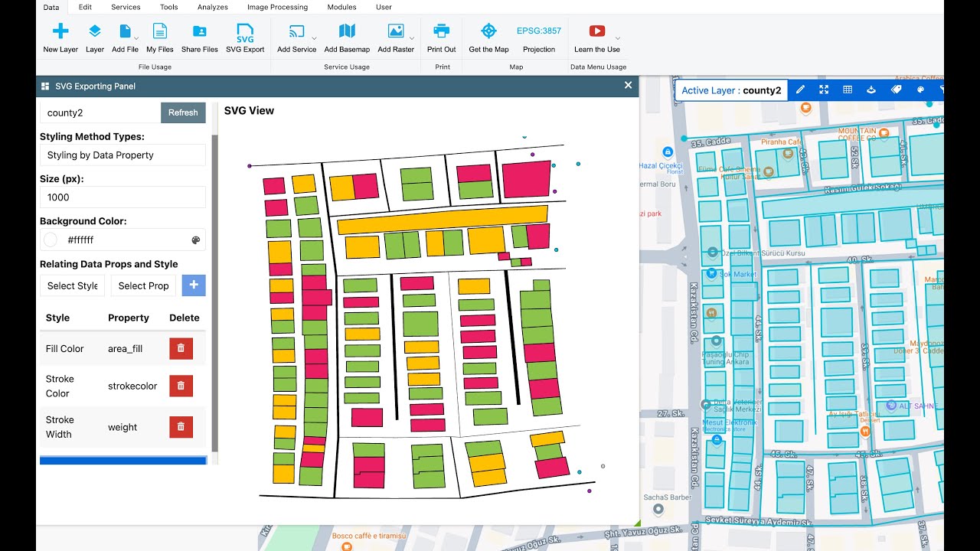Click the Active Layer county2 label
The width and height of the screenshot is (980, 551).
[731, 90]
